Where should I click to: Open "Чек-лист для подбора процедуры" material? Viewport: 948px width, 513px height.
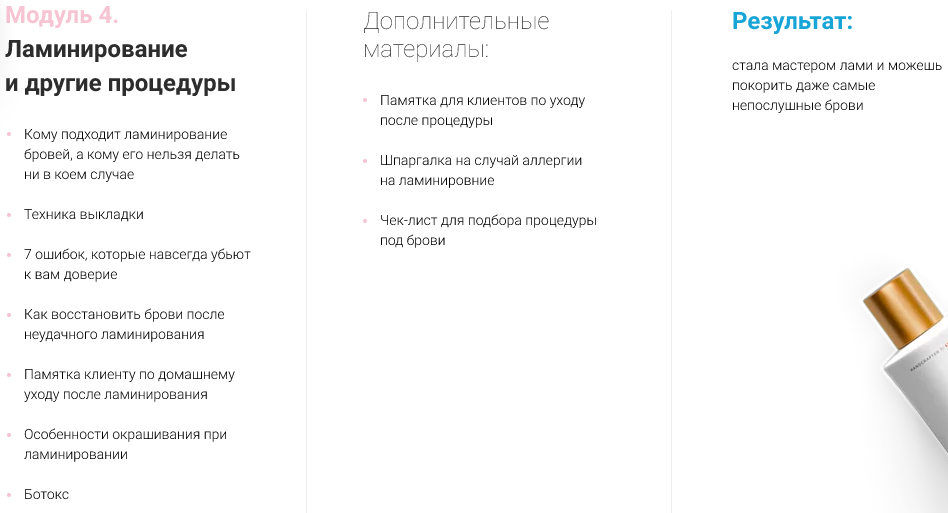488,230
